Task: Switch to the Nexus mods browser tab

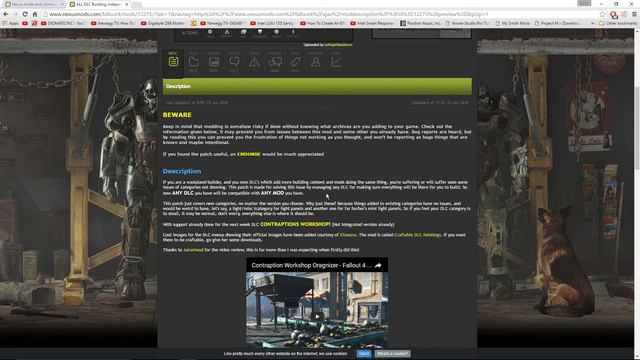Action: pyautogui.click(x=33, y=4)
